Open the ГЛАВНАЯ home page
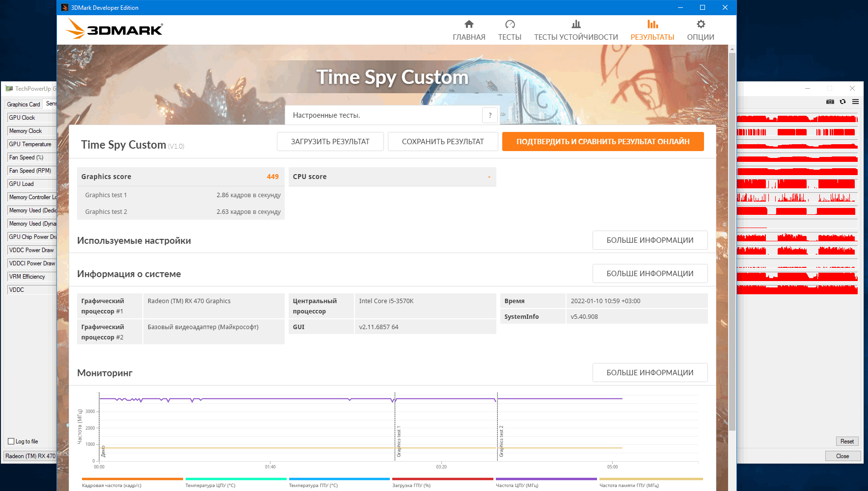Image resolution: width=868 pixels, height=491 pixels. (469, 30)
